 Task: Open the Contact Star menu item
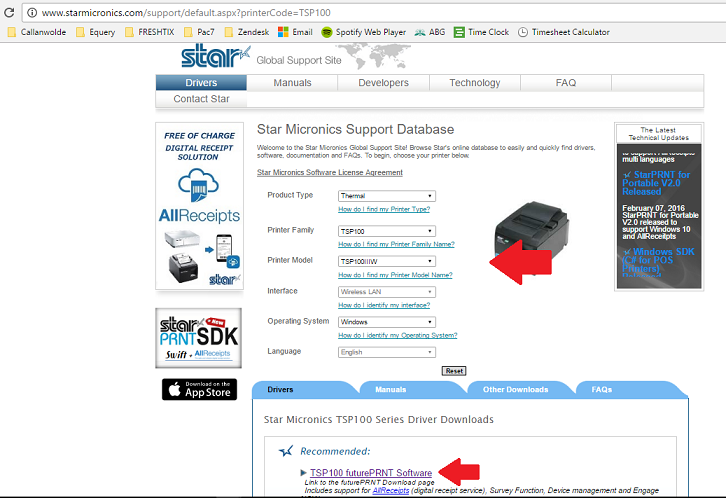click(x=201, y=99)
